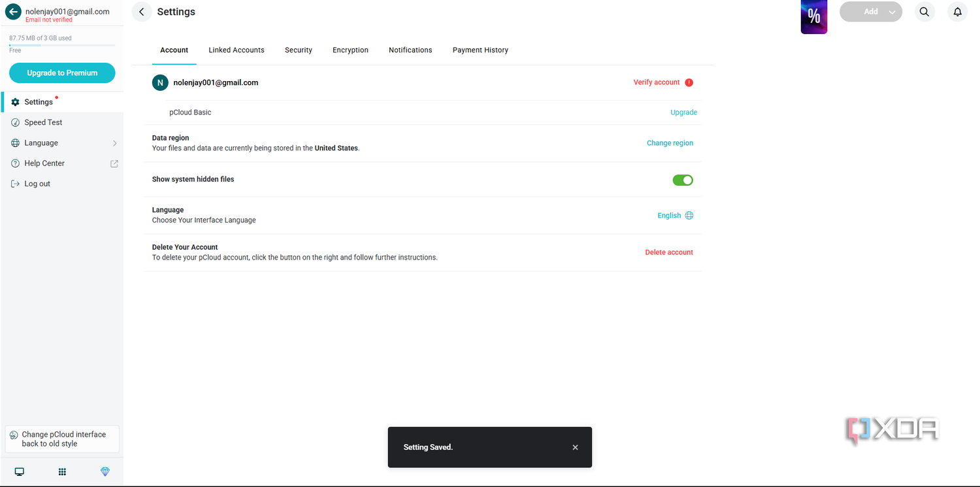Open the notifications bell

click(957, 12)
